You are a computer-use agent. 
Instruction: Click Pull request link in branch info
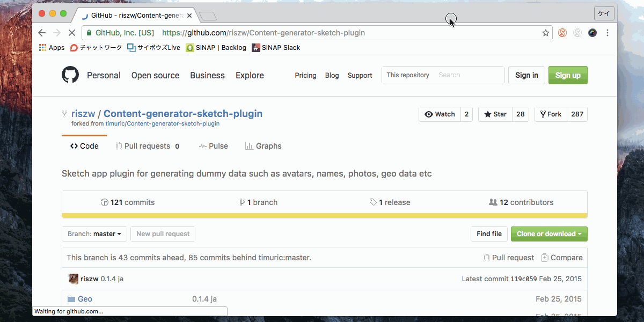coord(508,258)
